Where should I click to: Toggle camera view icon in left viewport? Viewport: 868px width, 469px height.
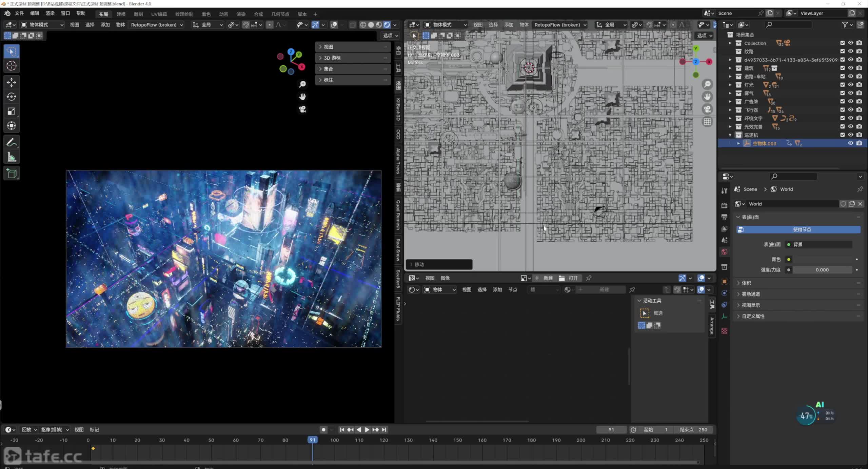(302, 109)
